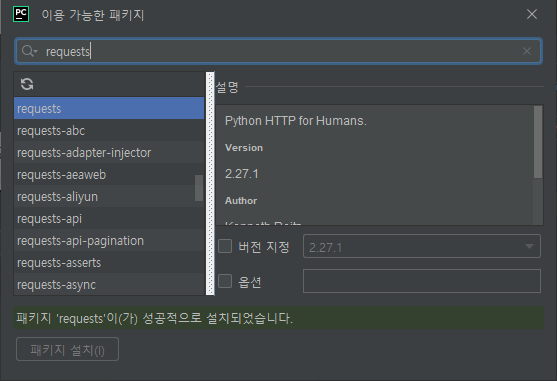The height and width of the screenshot is (381, 557).
Task: Click the Python HTTP for Humans text
Action: click(296, 121)
